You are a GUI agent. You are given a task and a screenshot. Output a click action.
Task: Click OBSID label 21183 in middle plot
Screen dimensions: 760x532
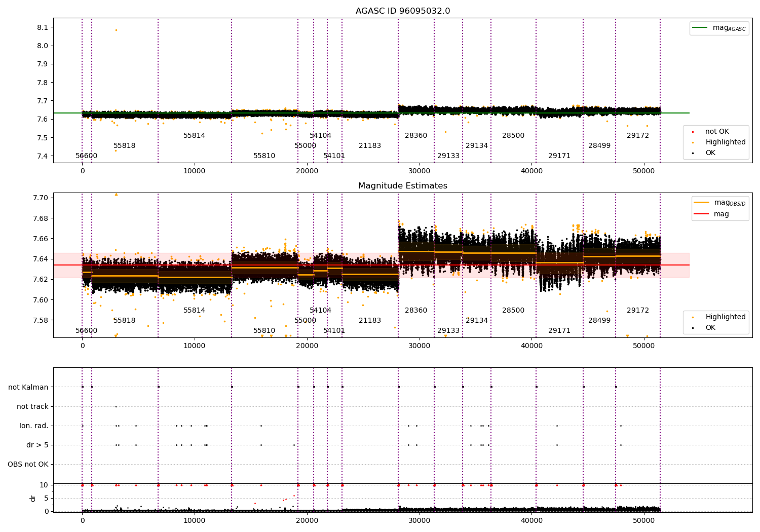coord(370,321)
